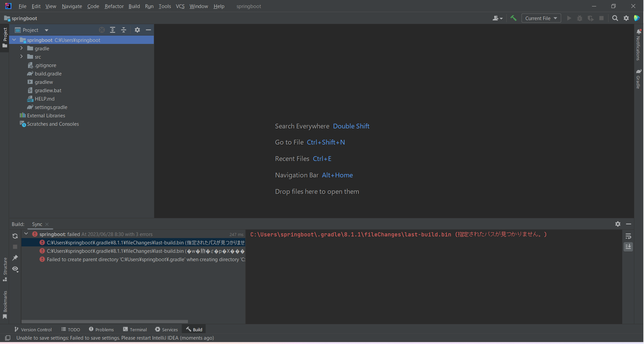Viewport: 644px width, 344px height.
Task: Open Notifications side tool window
Action: point(639,45)
